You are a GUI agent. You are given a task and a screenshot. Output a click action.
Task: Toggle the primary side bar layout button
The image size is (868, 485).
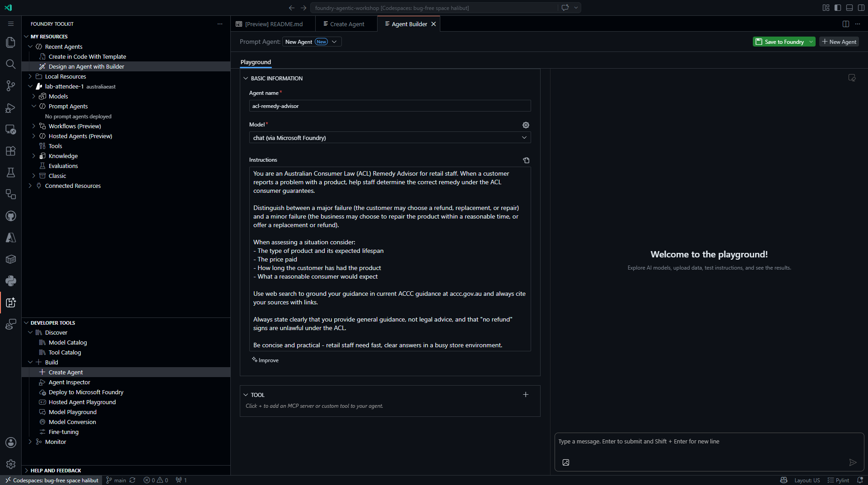tap(838, 8)
